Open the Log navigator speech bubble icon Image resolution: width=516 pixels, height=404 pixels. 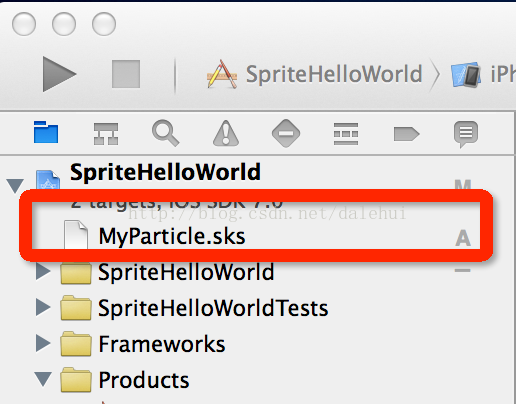click(466, 134)
